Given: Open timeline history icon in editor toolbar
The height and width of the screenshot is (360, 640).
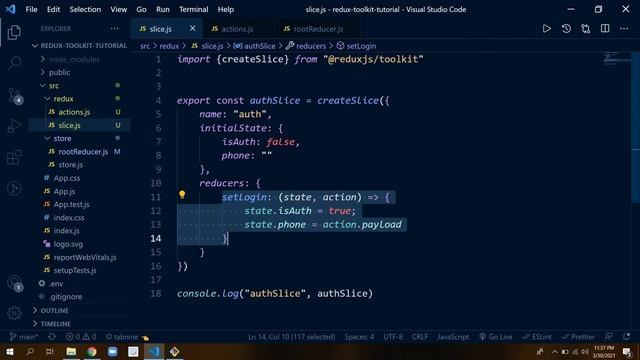Looking at the screenshot, I should click(566, 29).
